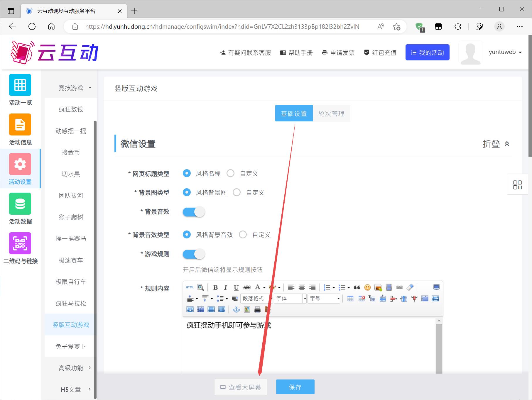This screenshot has height=400, width=532.
Task: Open the 红包充值 link
Action: pos(380,53)
